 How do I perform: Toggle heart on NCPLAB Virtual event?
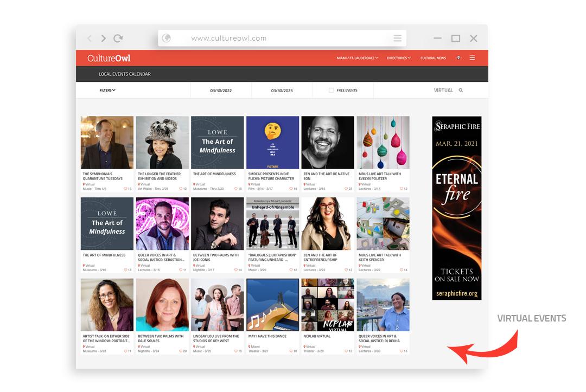[x=346, y=351]
